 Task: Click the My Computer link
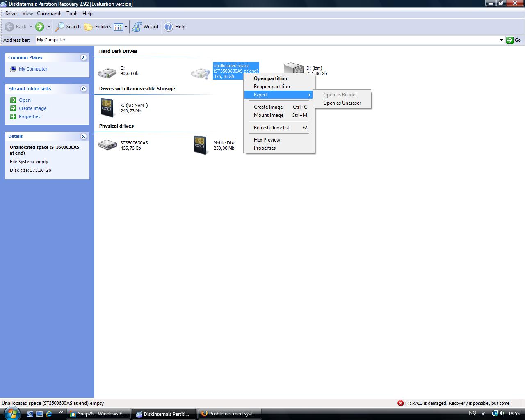(x=33, y=69)
